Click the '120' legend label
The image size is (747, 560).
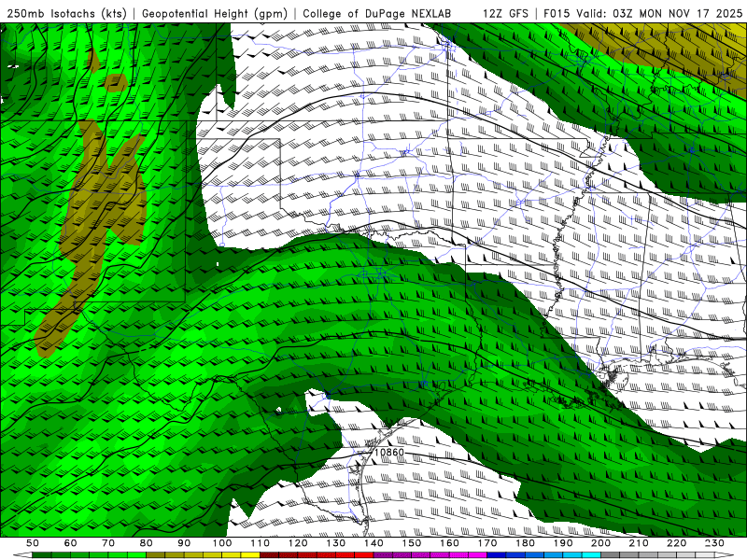tap(298, 543)
